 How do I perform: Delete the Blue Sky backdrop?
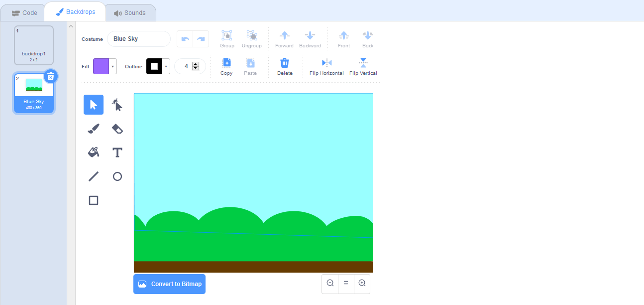click(51, 76)
